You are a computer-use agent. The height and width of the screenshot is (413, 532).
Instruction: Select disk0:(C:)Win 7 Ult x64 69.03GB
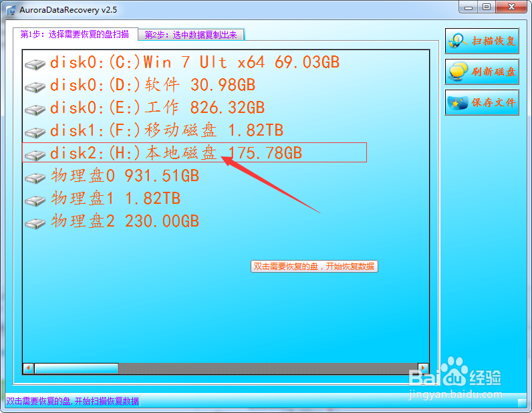[194, 62]
